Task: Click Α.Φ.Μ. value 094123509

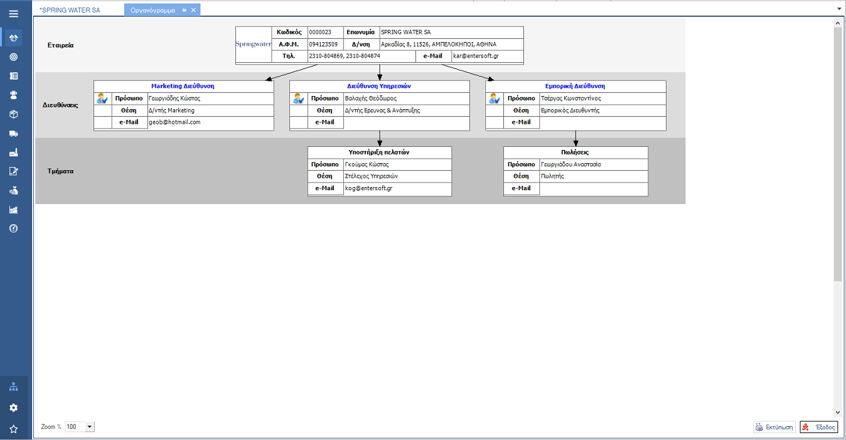Action: (x=323, y=44)
